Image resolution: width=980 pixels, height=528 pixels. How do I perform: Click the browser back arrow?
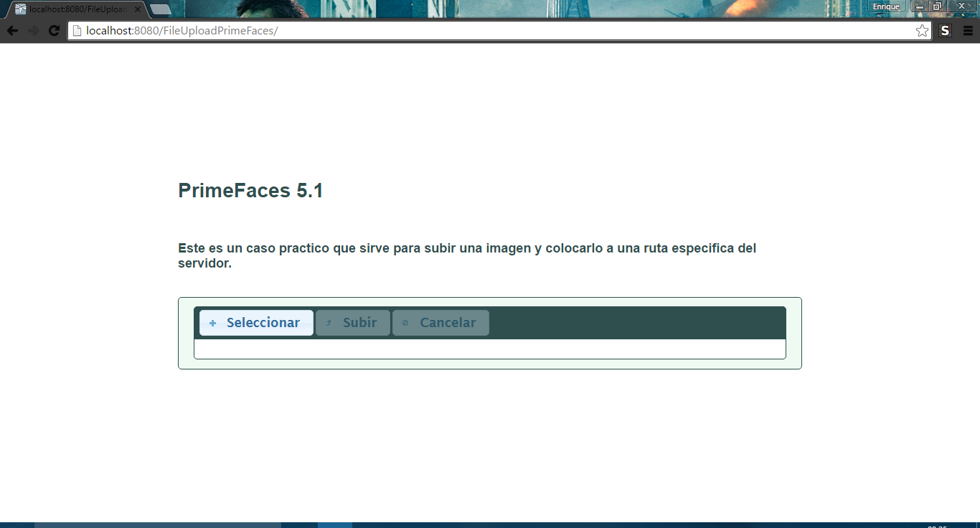pos(12,31)
